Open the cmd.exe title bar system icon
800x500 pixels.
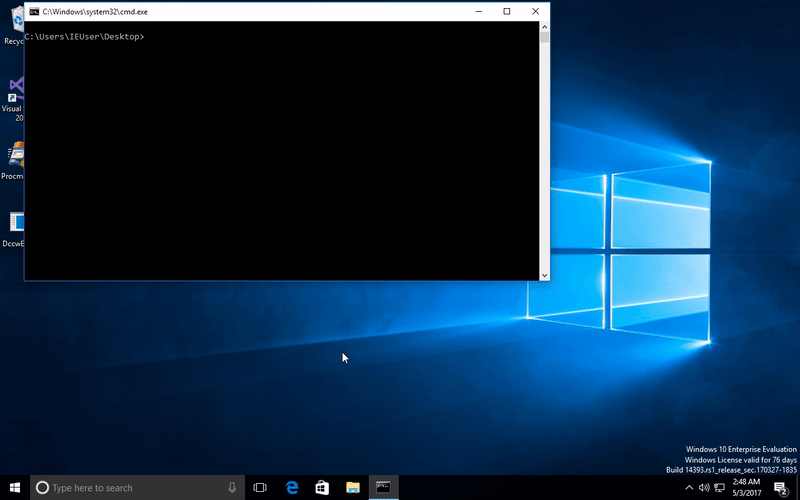click(34, 11)
